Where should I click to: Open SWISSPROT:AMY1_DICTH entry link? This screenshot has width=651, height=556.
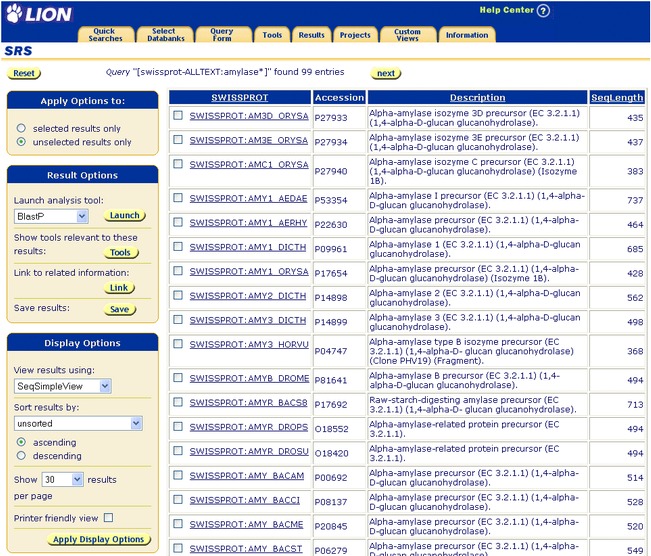(247, 247)
